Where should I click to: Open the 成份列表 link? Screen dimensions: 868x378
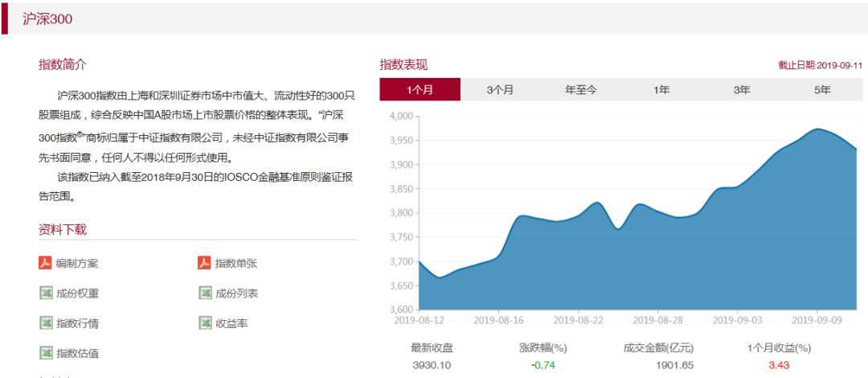pyautogui.click(x=236, y=294)
